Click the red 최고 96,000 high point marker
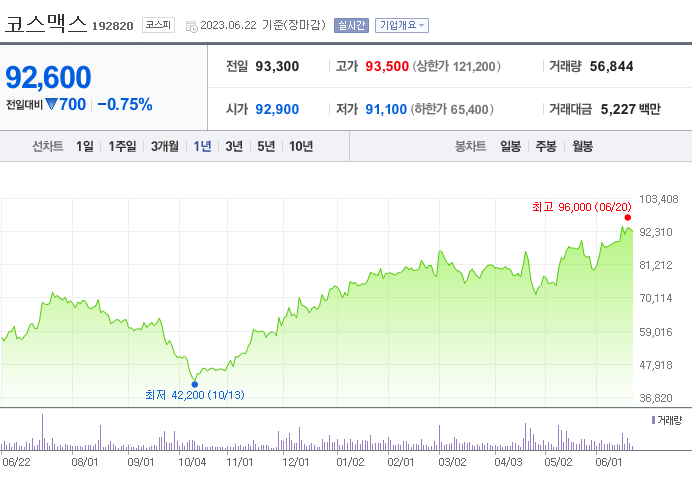The width and height of the screenshot is (692, 479). click(628, 218)
